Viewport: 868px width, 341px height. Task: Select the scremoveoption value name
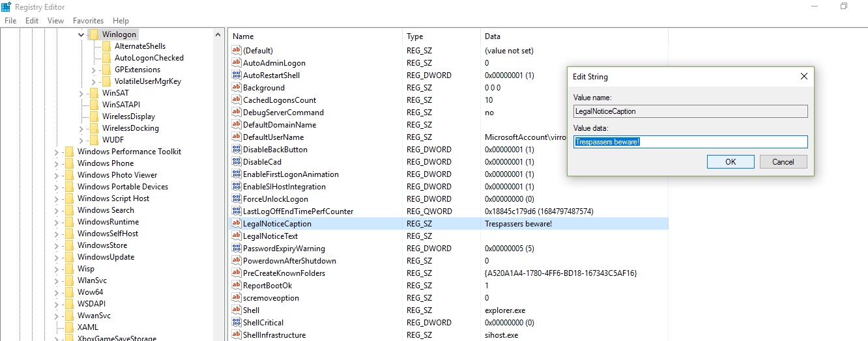(271, 298)
